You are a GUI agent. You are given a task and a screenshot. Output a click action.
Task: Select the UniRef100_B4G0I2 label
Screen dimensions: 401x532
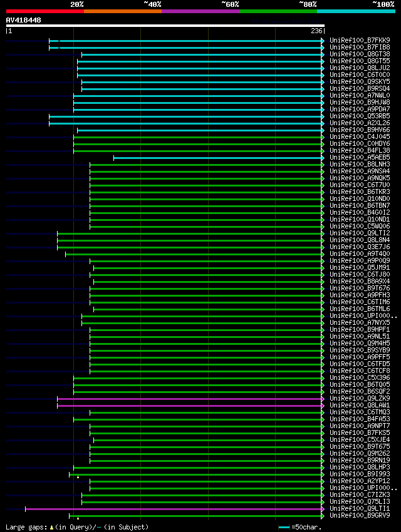point(360,213)
